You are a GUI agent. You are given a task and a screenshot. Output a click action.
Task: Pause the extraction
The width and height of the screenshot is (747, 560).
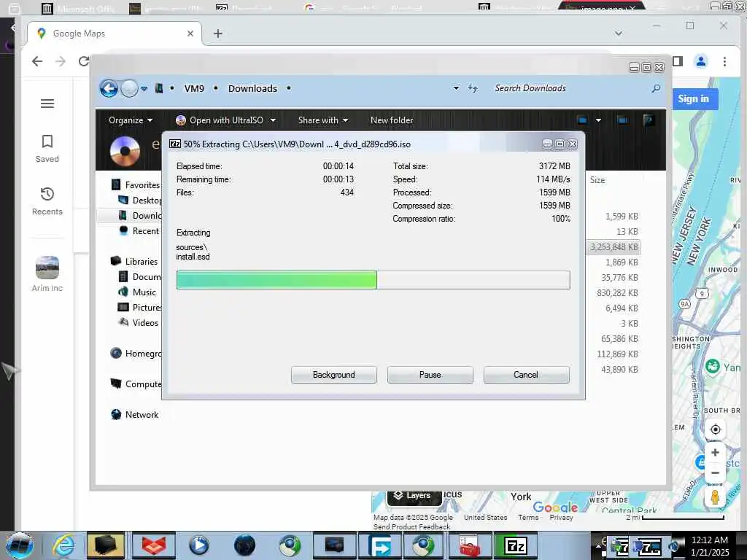point(430,375)
